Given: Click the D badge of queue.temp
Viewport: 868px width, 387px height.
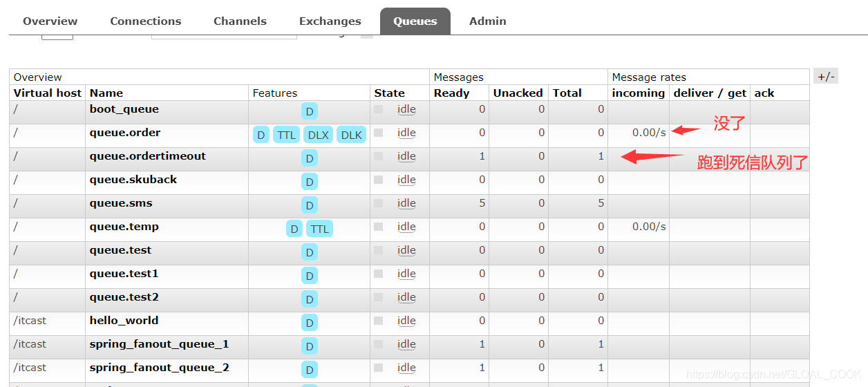Looking at the screenshot, I should click(294, 229).
